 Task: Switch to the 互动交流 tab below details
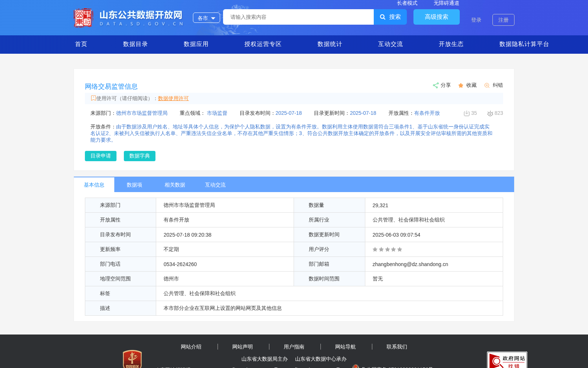[215, 185]
